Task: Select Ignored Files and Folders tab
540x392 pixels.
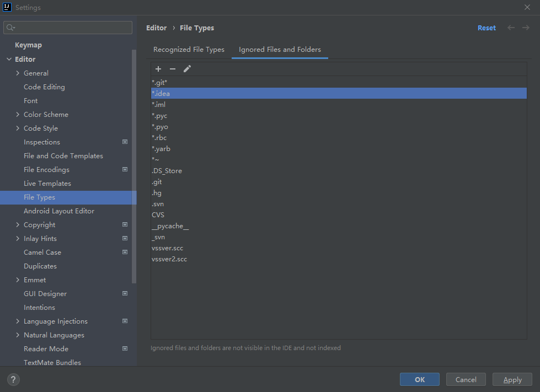Action: (280, 50)
